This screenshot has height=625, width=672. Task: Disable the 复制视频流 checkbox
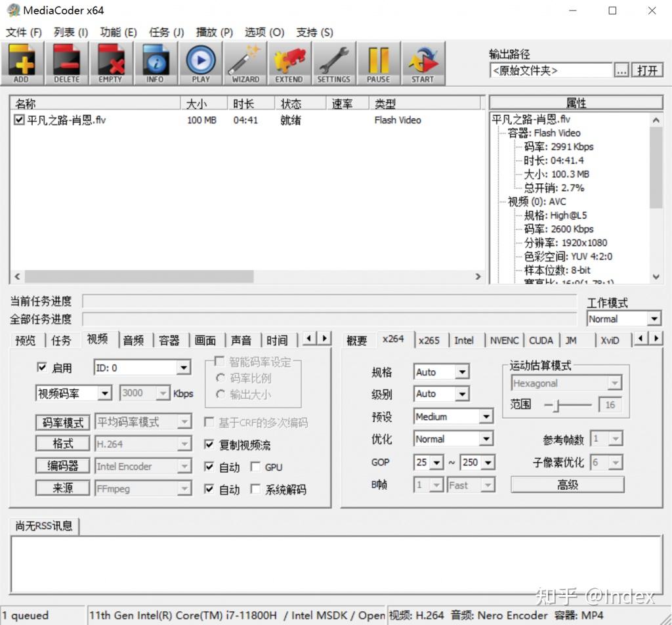coord(208,443)
